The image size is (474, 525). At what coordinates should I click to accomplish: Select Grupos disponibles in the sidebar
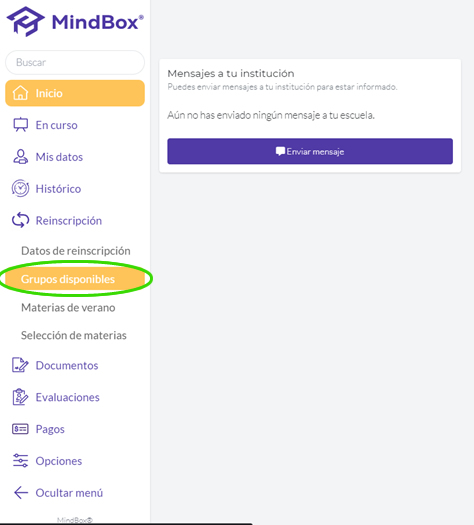pyautogui.click(x=75, y=279)
